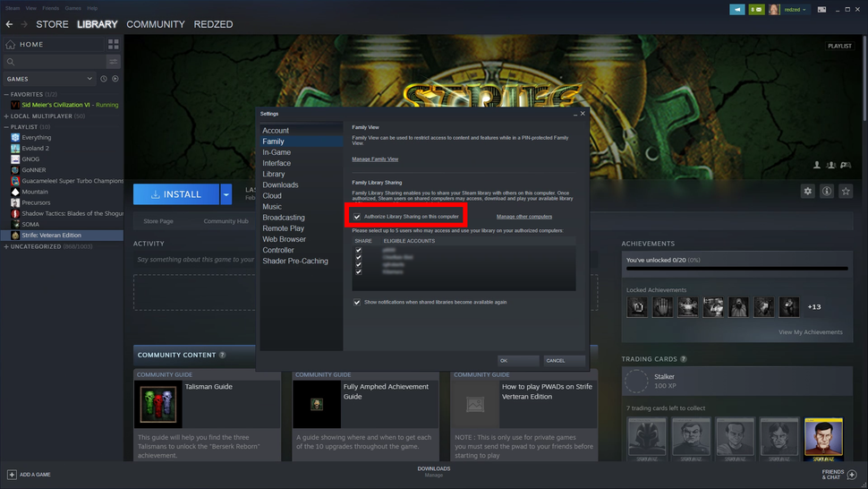Click the activity status text box

pos(194,259)
